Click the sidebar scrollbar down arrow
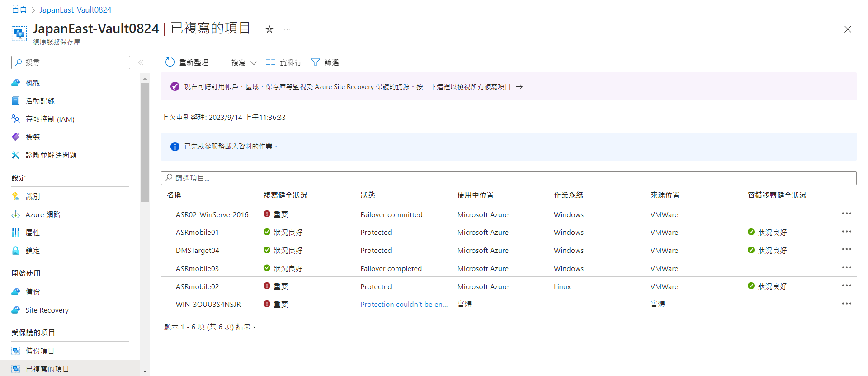This screenshot has width=868, height=376. [x=145, y=371]
